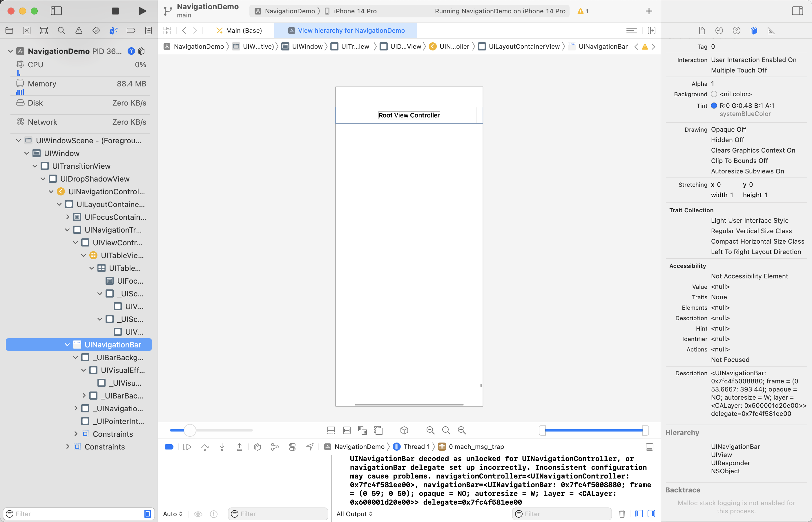Click the zoom in magnifier button
Screen dimensions: 812x522
pos(462,430)
